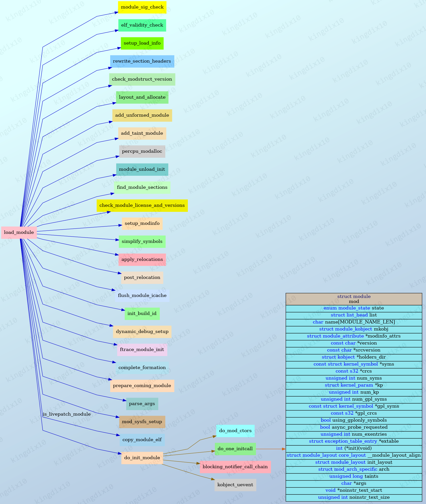
Task: Select the kobject_uevent node
Action: coord(235,485)
